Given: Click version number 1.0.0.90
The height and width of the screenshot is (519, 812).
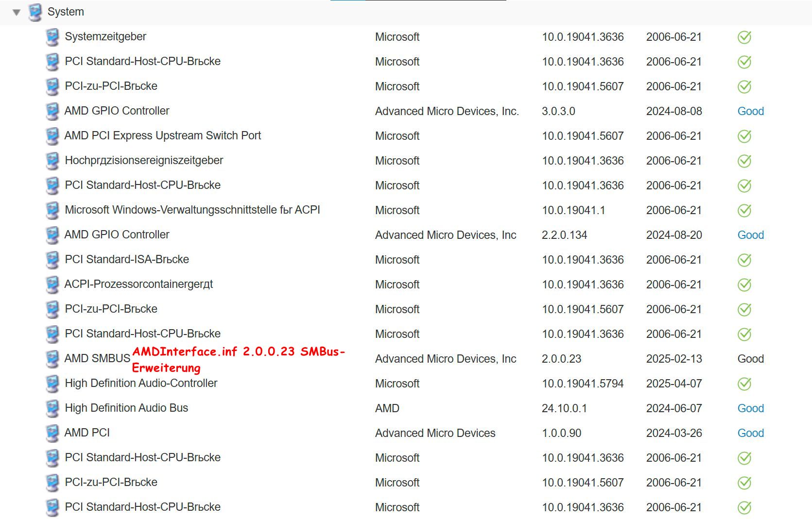Looking at the screenshot, I should (x=561, y=433).
